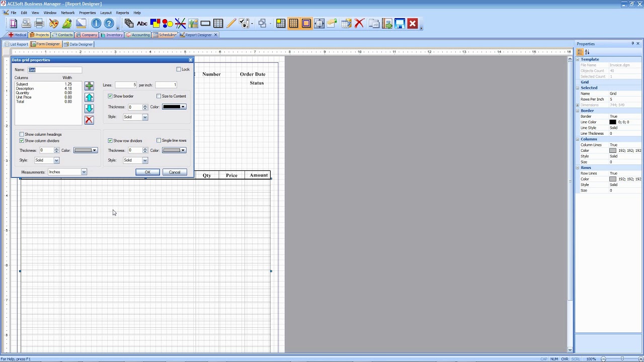Open the black border Color picker
Screen dimensions: 644x362
click(174, 107)
